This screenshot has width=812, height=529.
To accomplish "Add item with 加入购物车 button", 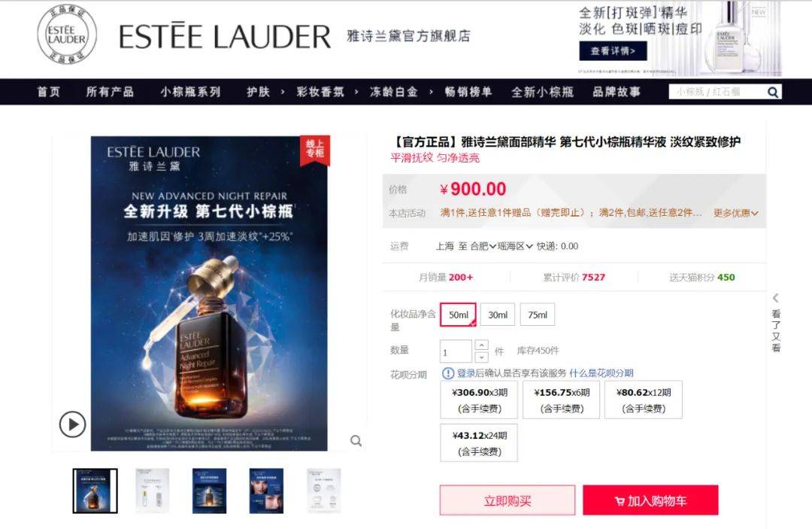I will click(650, 500).
